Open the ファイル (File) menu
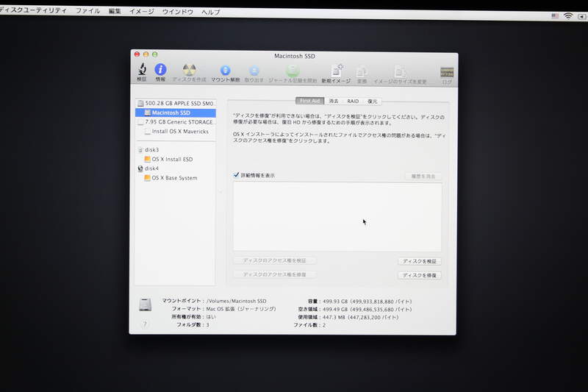This screenshot has height=392, width=588. pyautogui.click(x=87, y=12)
